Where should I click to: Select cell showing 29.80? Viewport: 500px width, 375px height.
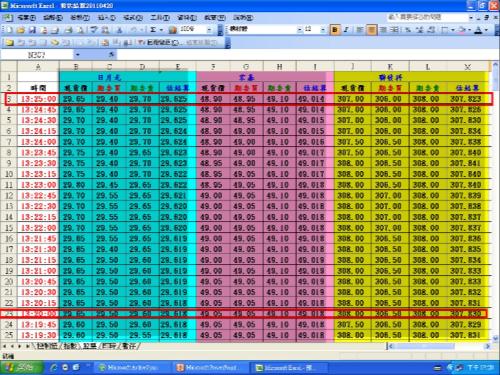click(x=76, y=185)
